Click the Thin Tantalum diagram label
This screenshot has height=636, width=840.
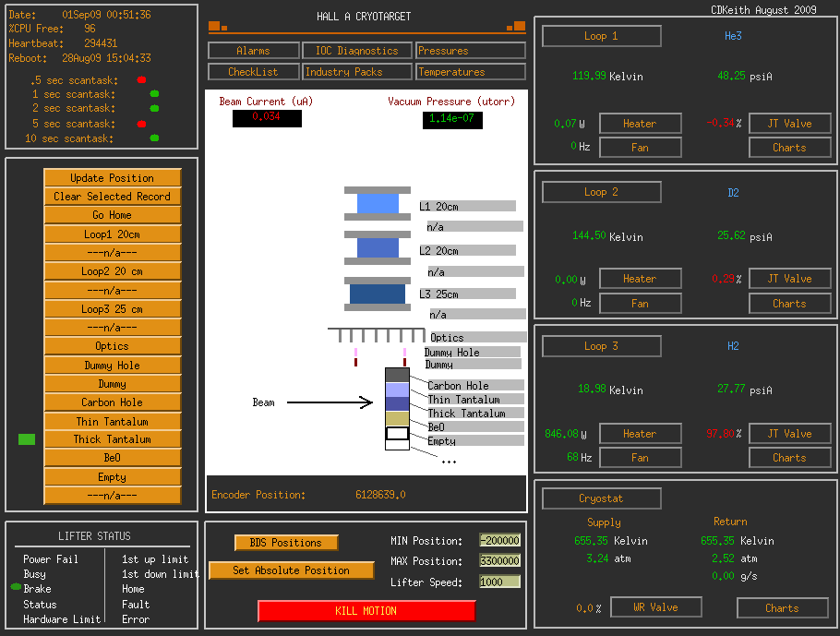(x=464, y=400)
